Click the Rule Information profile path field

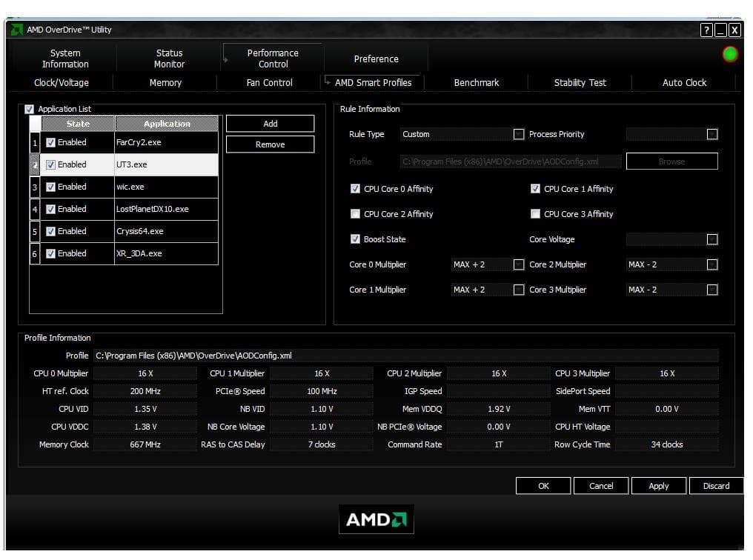pos(511,161)
